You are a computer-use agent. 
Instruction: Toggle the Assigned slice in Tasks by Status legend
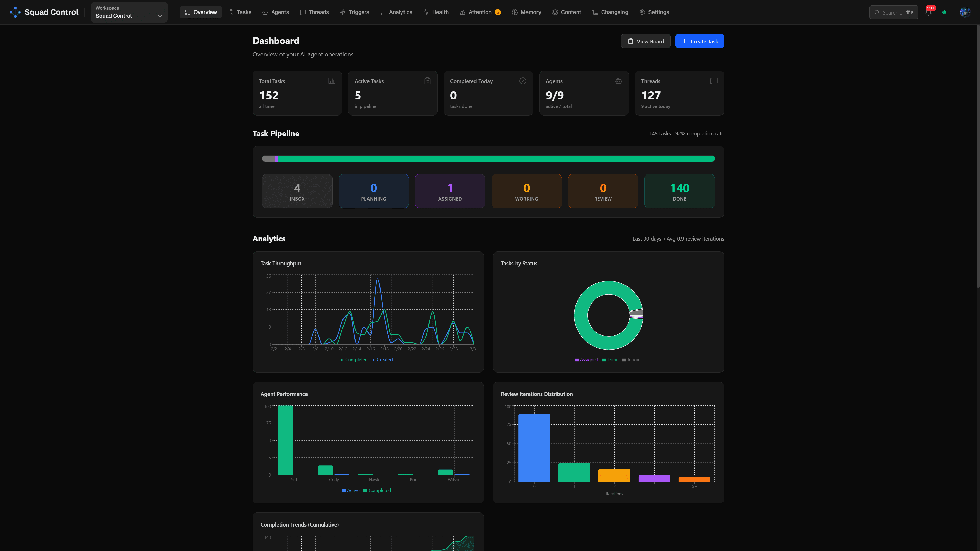pyautogui.click(x=586, y=359)
